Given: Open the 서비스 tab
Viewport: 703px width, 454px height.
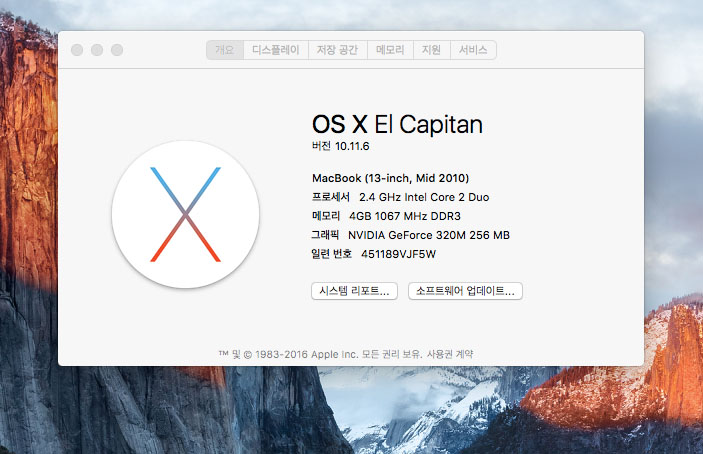Looking at the screenshot, I should 473,50.
